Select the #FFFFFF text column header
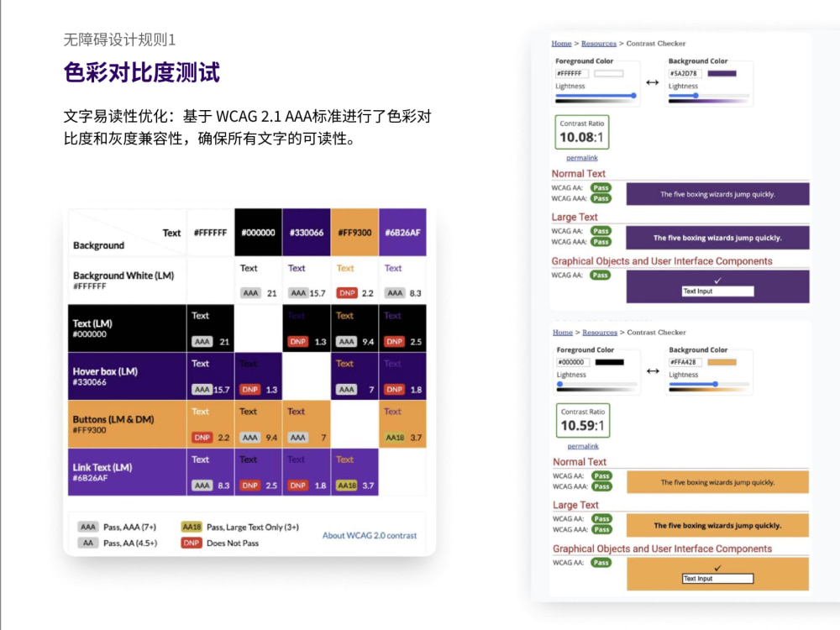The height and width of the screenshot is (630, 840). (x=210, y=233)
